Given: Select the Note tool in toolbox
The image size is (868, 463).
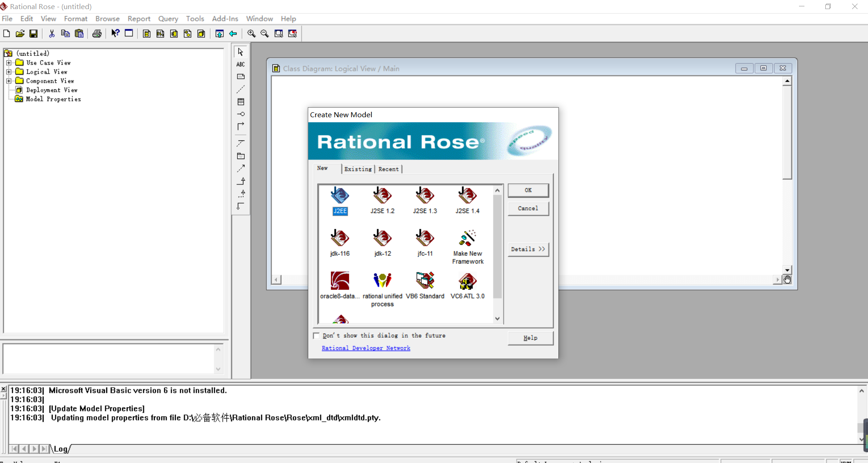Looking at the screenshot, I should [x=241, y=77].
